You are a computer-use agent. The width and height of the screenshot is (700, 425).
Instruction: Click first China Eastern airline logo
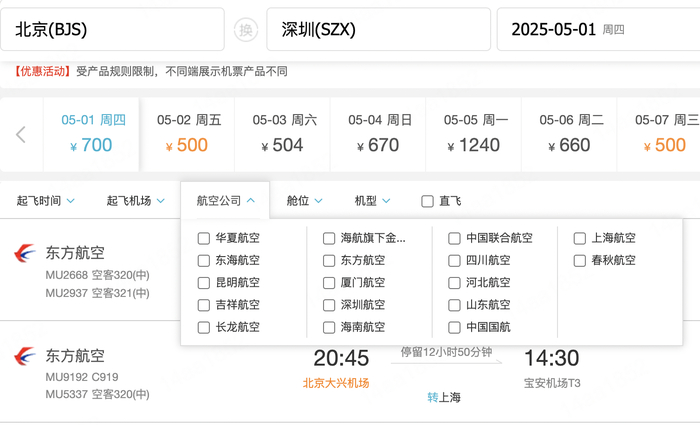[x=25, y=253]
